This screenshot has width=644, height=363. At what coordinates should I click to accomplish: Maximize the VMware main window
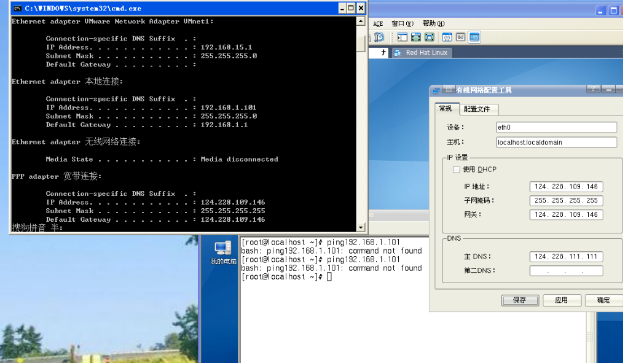coord(614,10)
